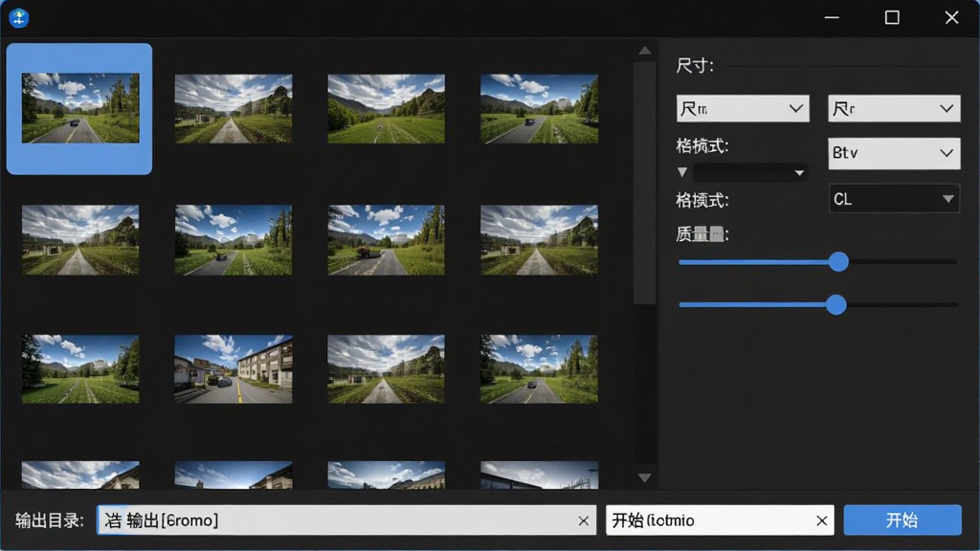Select the second thumbnail in the top row
Image resolution: width=980 pixels, height=551 pixels.
pos(234,109)
